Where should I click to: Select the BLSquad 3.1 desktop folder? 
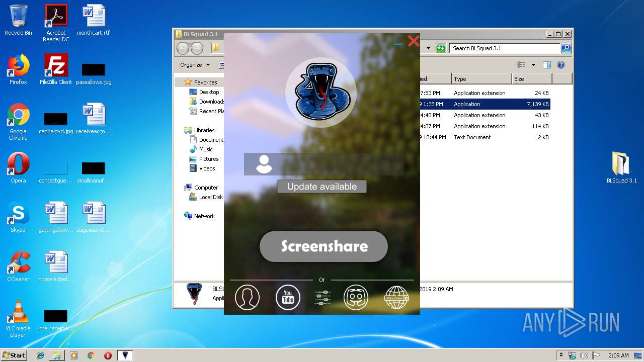point(621,168)
